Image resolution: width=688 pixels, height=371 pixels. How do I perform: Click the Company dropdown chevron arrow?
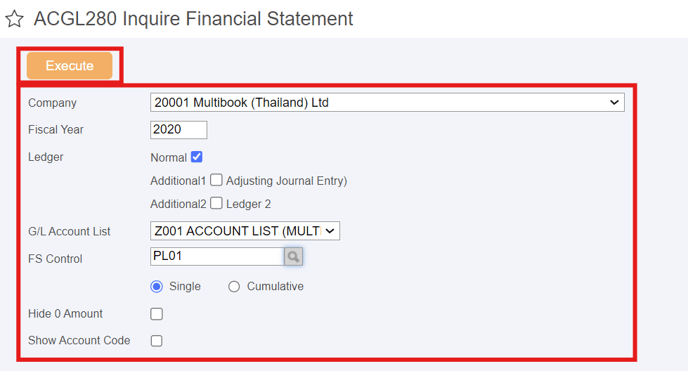tap(614, 103)
